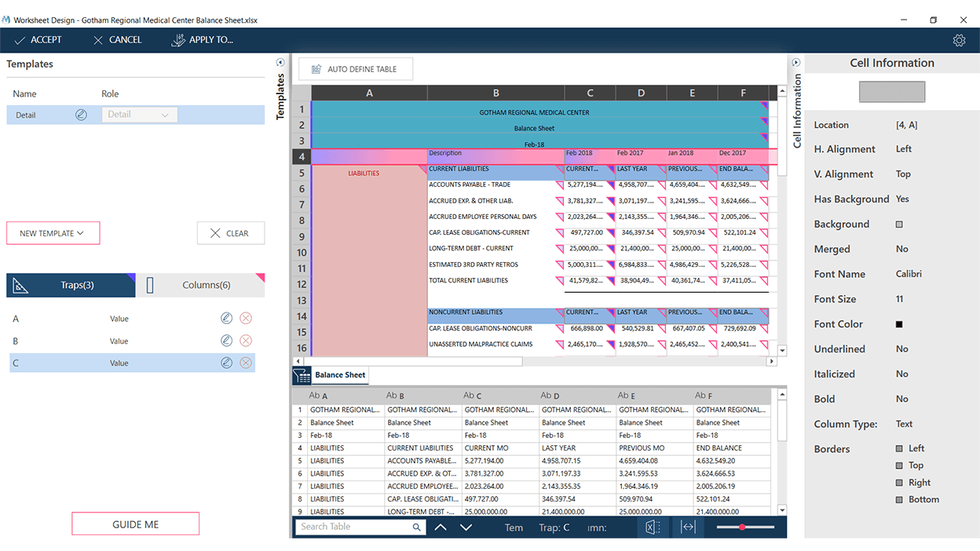The image size is (980, 551).
Task: Collapse the Cell Information panel with its arrow
Action: coord(795,62)
